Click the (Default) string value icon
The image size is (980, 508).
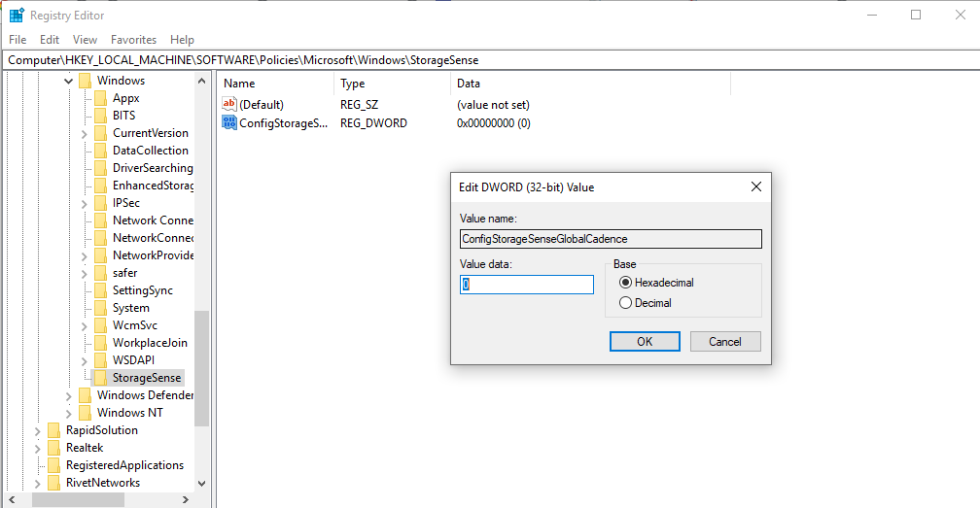(x=229, y=104)
